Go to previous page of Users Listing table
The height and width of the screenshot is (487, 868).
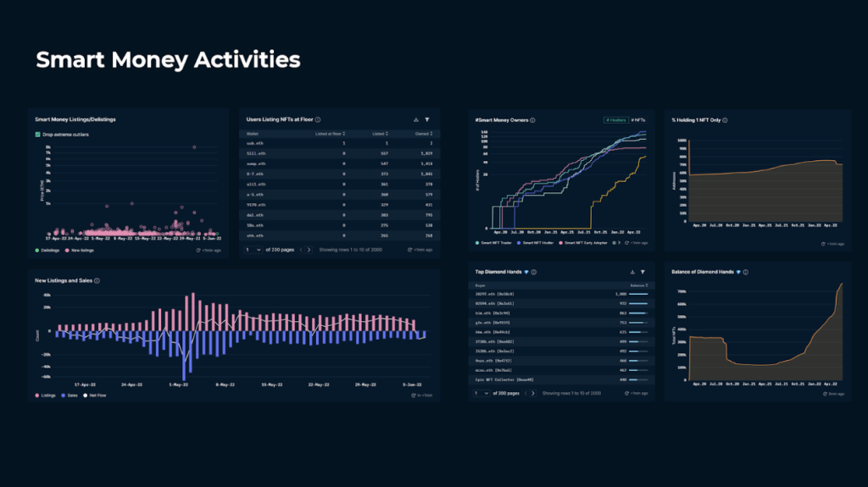click(x=301, y=250)
